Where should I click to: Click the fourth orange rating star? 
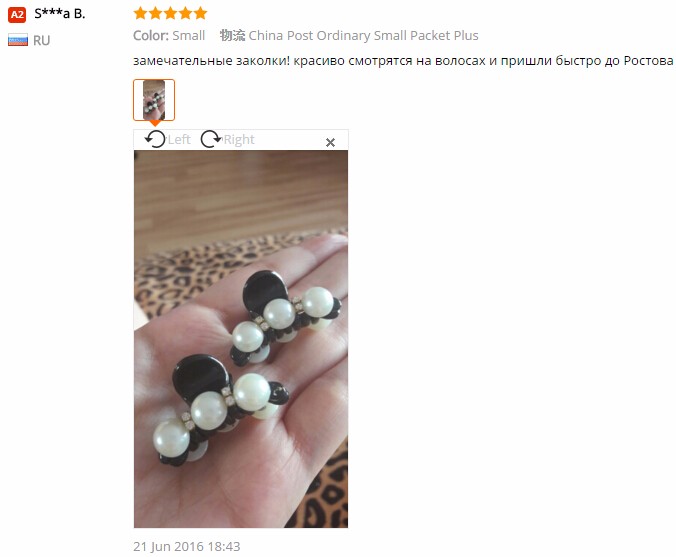click(x=185, y=13)
